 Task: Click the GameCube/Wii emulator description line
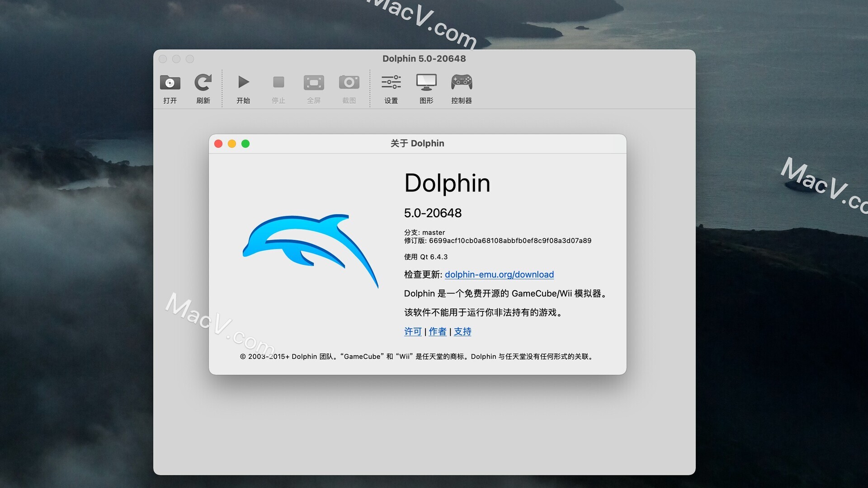[x=505, y=294]
